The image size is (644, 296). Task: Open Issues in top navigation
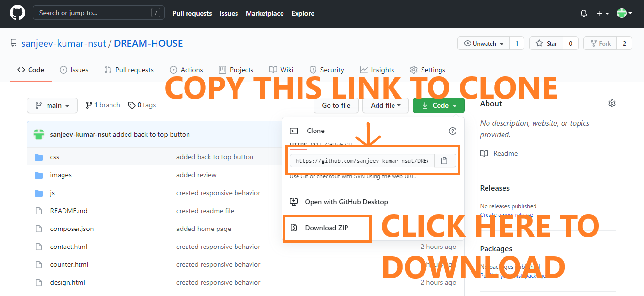tap(229, 13)
